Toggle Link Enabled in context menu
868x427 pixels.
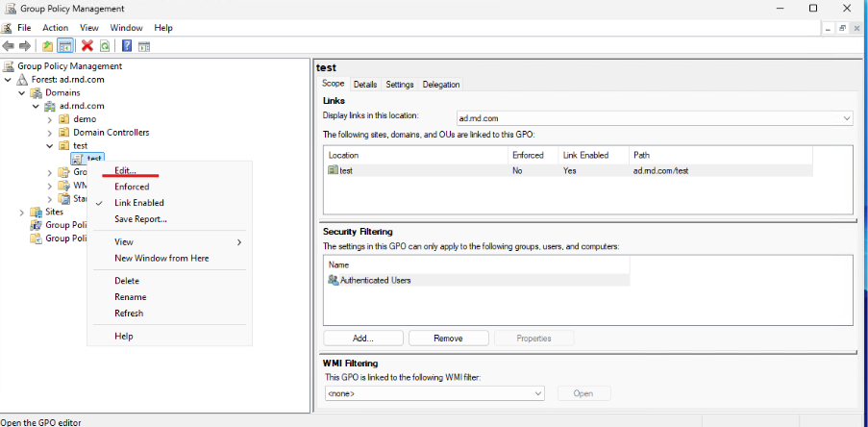(139, 203)
